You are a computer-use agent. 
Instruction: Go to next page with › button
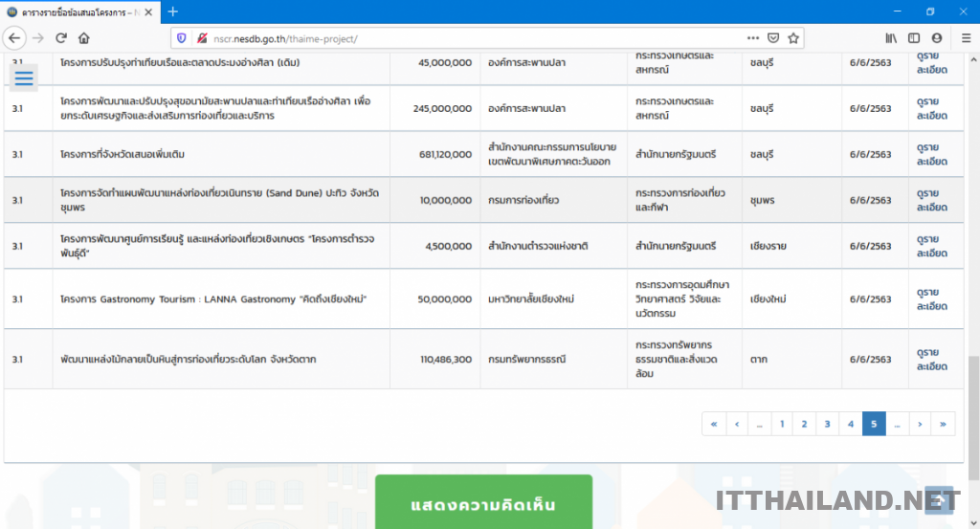point(920,424)
